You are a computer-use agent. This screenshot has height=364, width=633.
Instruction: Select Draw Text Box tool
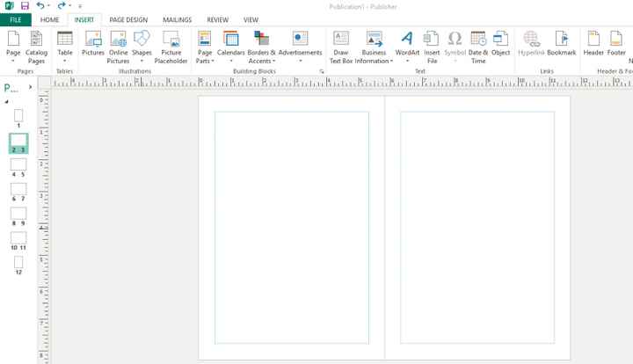341,47
